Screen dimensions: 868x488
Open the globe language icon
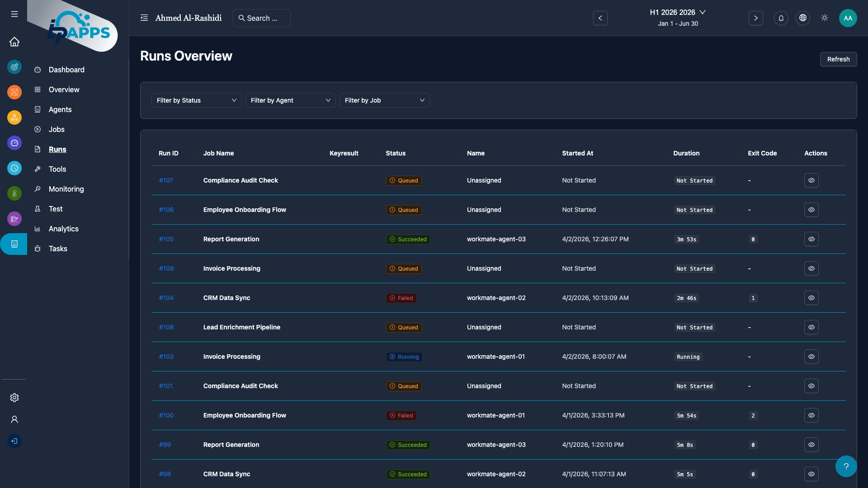coord(803,18)
